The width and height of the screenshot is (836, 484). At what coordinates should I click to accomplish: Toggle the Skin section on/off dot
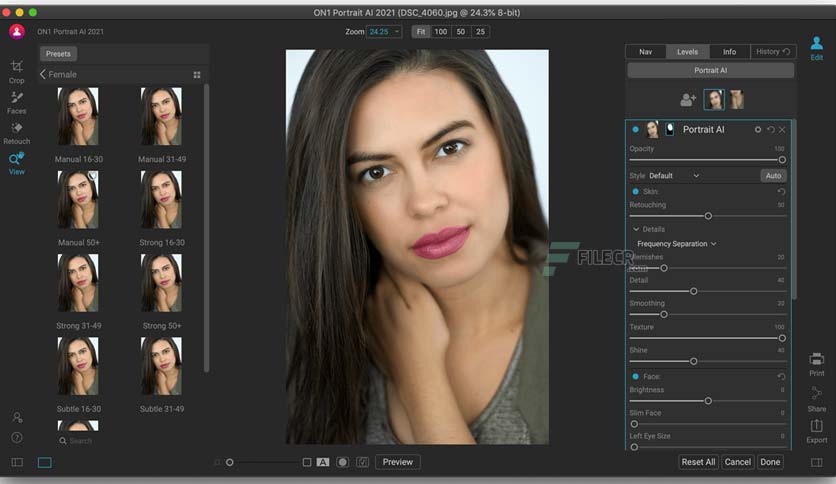pyautogui.click(x=636, y=191)
